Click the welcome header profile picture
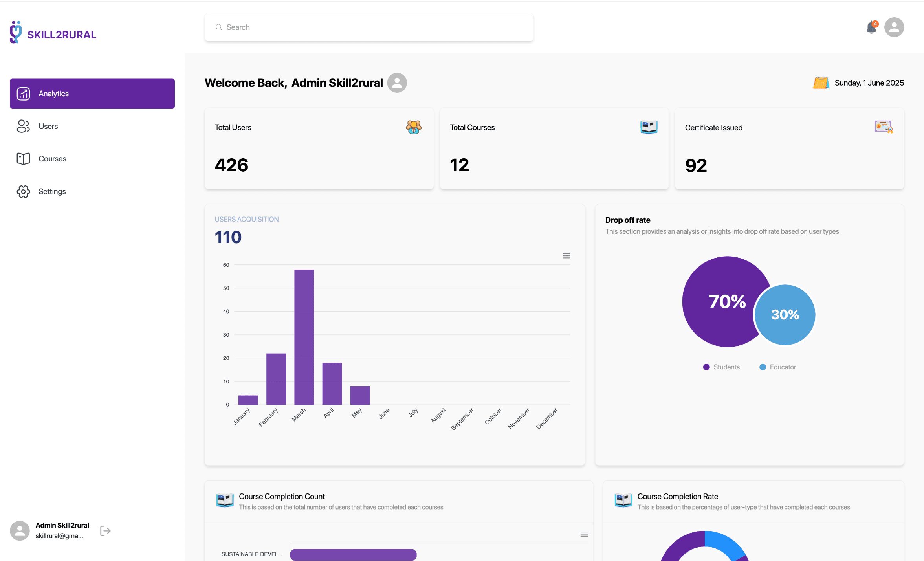The width and height of the screenshot is (924, 561). (x=396, y=83)
